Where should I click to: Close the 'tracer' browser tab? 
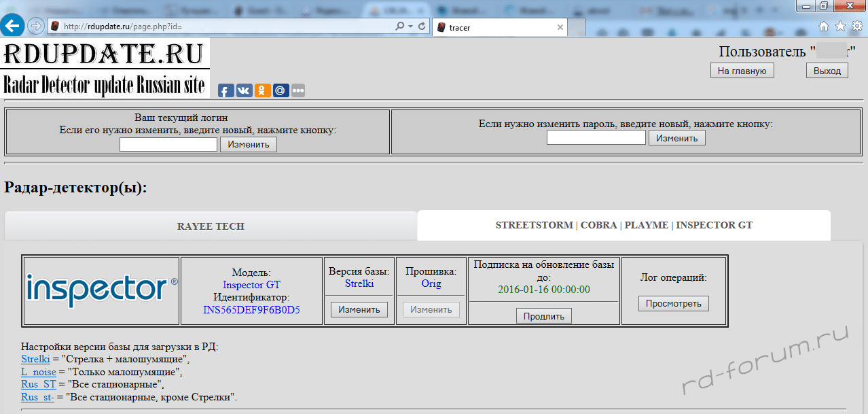point(560,28)
